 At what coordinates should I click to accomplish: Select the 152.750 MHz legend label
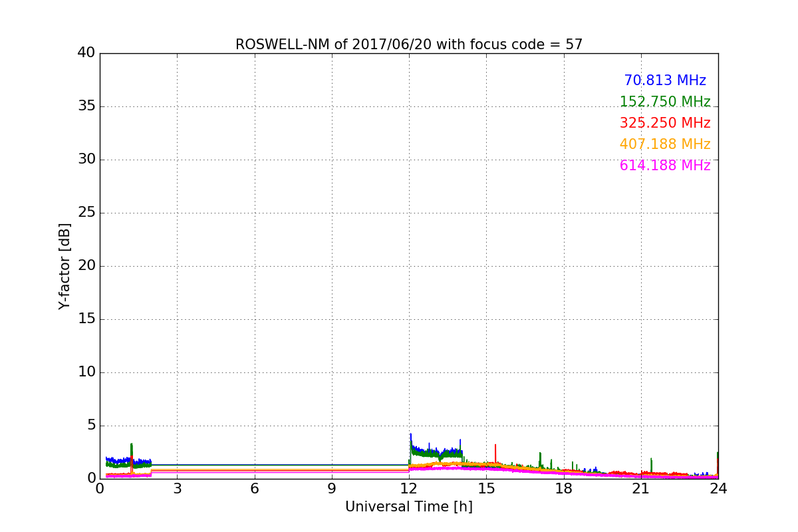pyautogui.click(x=665, y=102)
